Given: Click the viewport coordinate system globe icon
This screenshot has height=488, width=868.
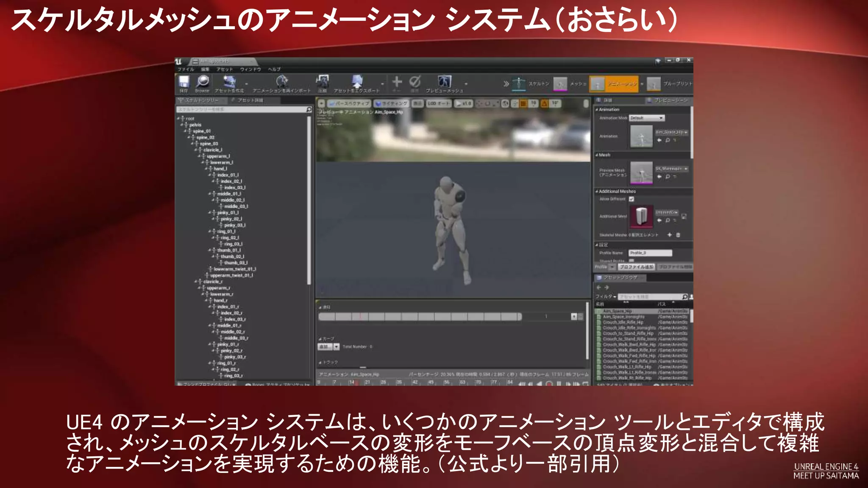Looking at the screenshot, I should (x=505, y=103).
